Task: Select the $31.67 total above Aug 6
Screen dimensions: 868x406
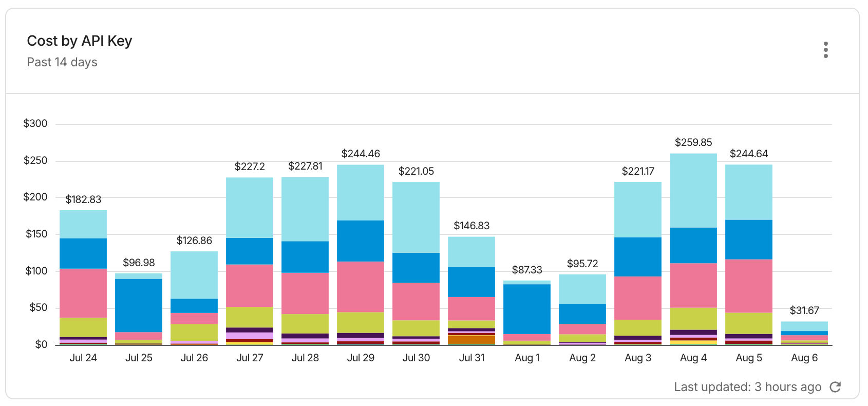Action: coord(804,310)
